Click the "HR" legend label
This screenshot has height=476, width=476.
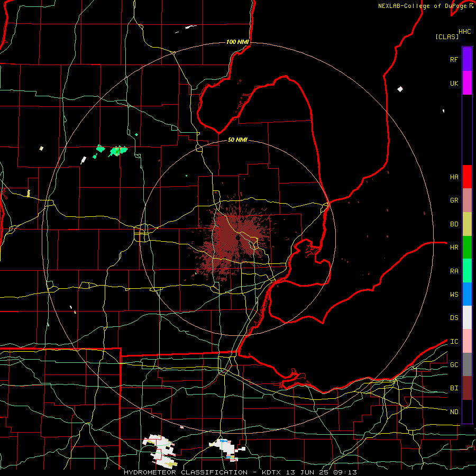[x=454, y=248]
